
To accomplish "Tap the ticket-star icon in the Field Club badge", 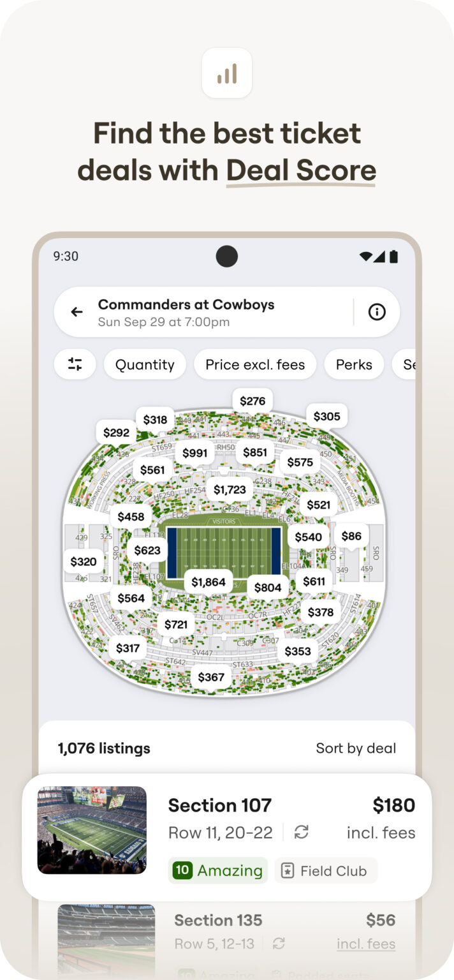I will coord(286,870).
